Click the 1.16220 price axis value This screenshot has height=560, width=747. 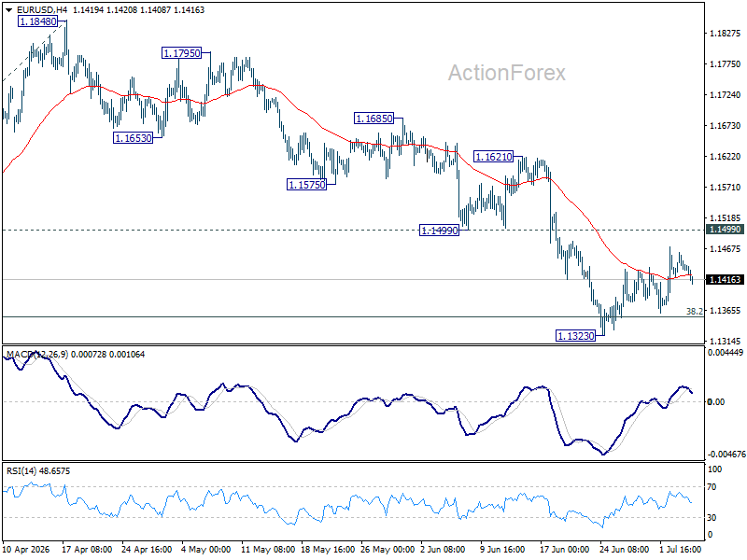click(726, 157)
